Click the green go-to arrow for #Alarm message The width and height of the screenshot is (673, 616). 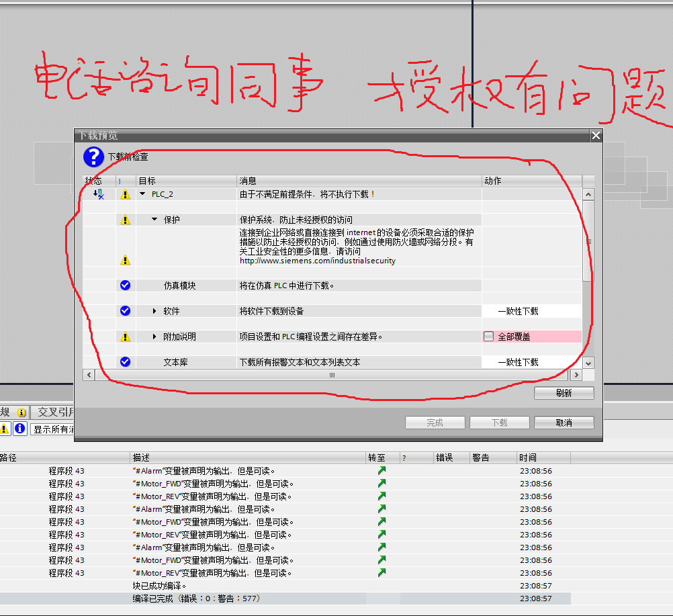coord(381,470)
